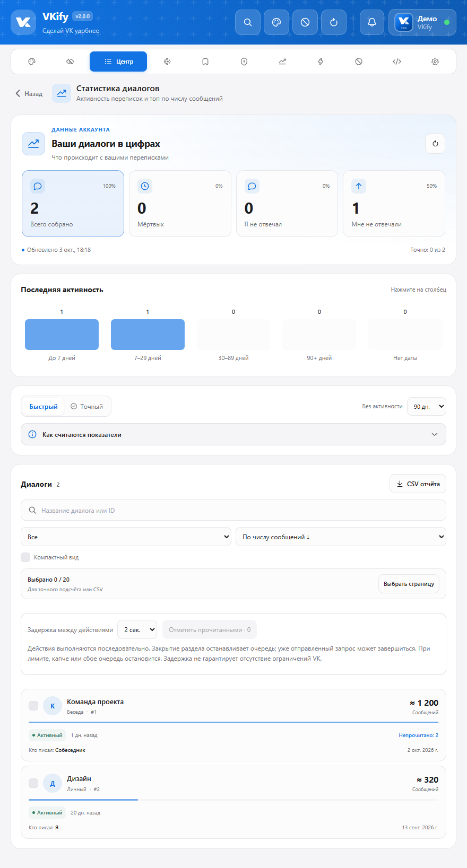The width and height of the screenshot is (467, 868).
Task: Select the Я не отвечал stat card
Action: click(x=287, y=204)
